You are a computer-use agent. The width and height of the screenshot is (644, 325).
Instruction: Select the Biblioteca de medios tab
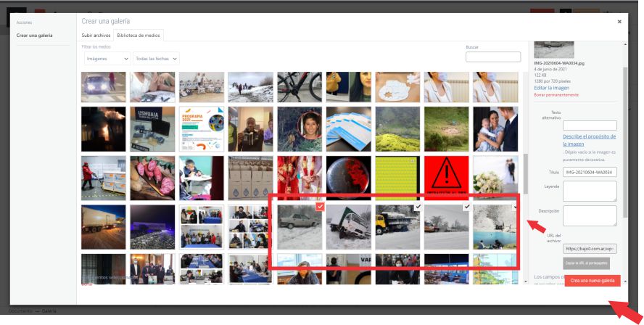pyautogui.click(x=140, y=35)
